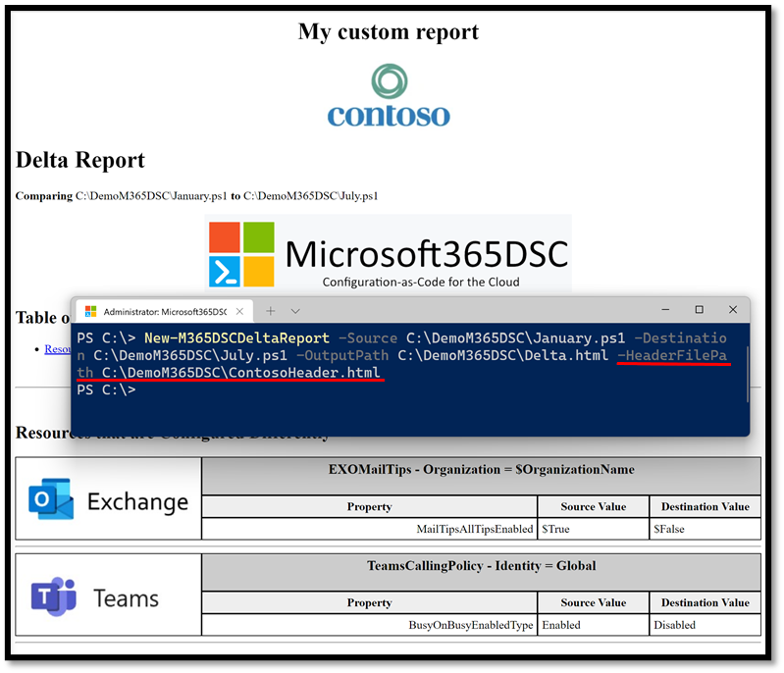This screenshot has width=784, height=673.
Task: Click the terminal vertical scrollbar
Action: [747, 374]
